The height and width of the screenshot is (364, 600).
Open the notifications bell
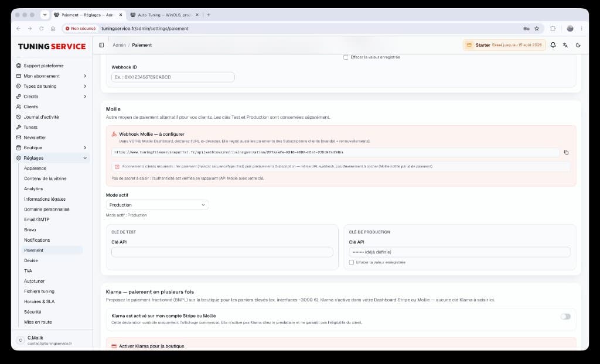(553, 45)
